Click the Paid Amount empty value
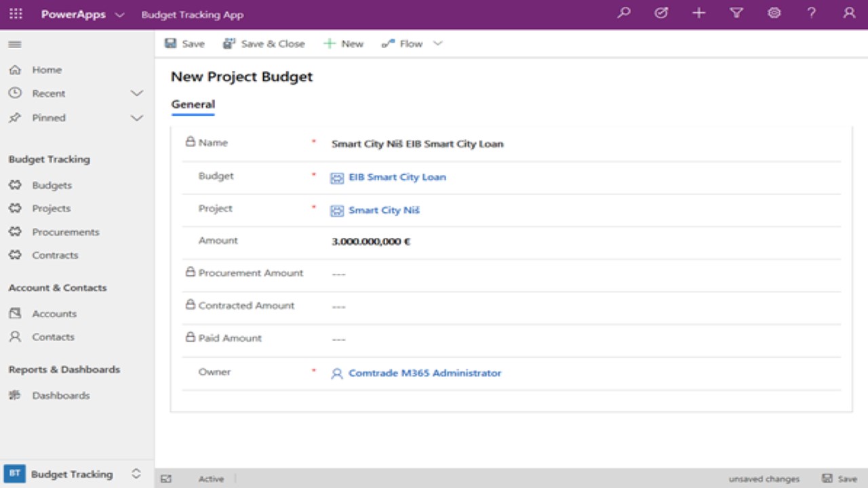This screenshot has height=488, width=868. click(x=339, y=339)
